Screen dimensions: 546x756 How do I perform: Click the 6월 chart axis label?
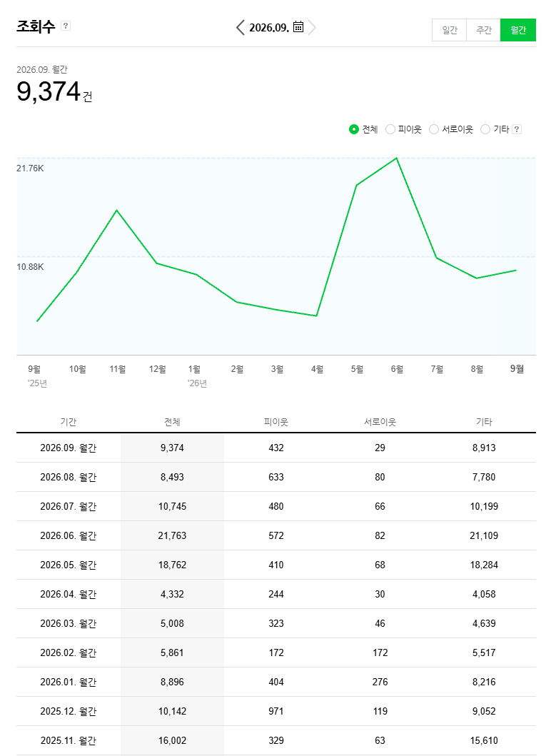click(397, 369)
